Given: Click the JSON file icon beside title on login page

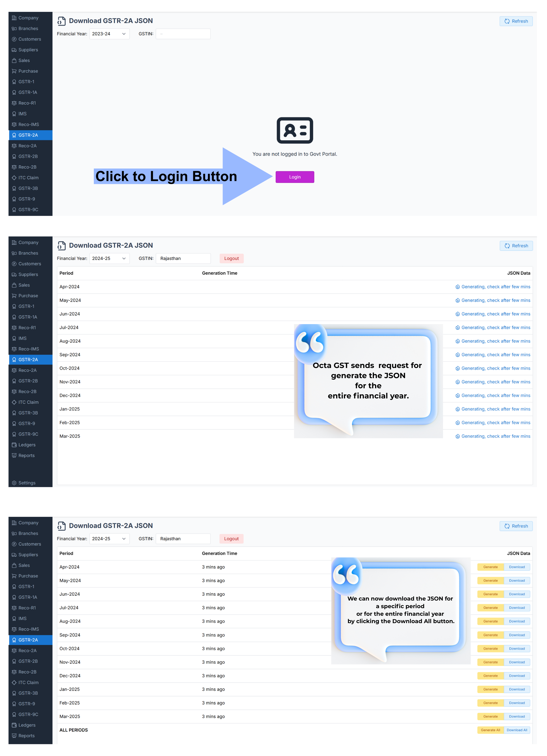Looking at the screenshot, I should click(61, 21).
